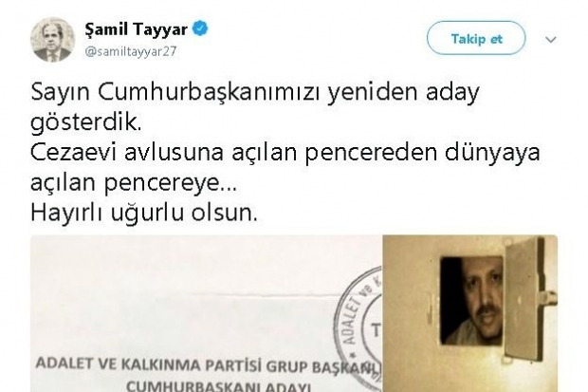The width and height of the screenshot is (588, 392).
Task: Click the 'Hayırlı uğurlu olsun.' tweet line
Action: [x=144, y=213]
